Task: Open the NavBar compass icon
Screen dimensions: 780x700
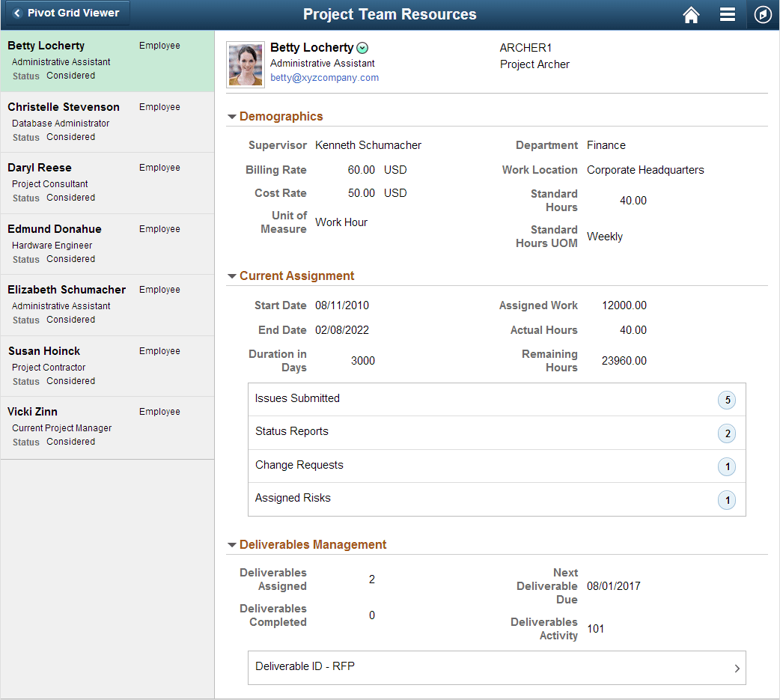Action: [762, 14]
